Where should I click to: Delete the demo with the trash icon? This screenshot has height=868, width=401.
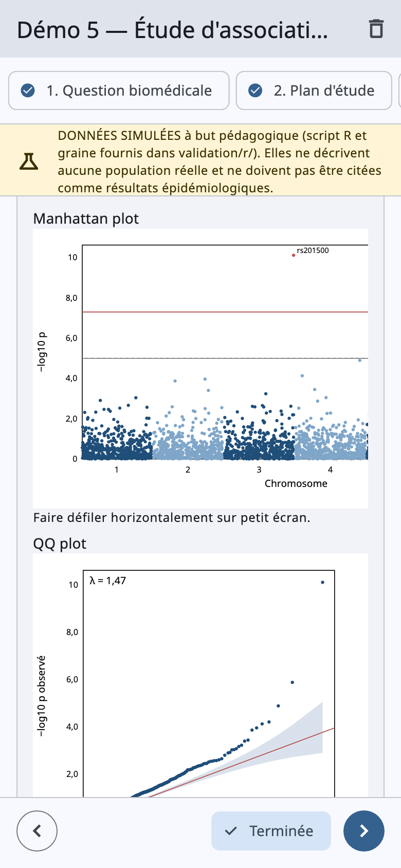376,29
